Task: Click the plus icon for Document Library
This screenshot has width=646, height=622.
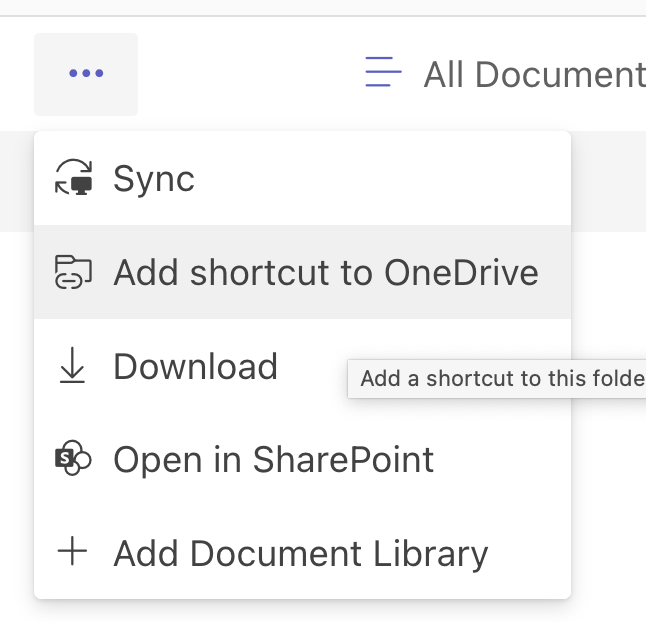Action: coord(72,551)
